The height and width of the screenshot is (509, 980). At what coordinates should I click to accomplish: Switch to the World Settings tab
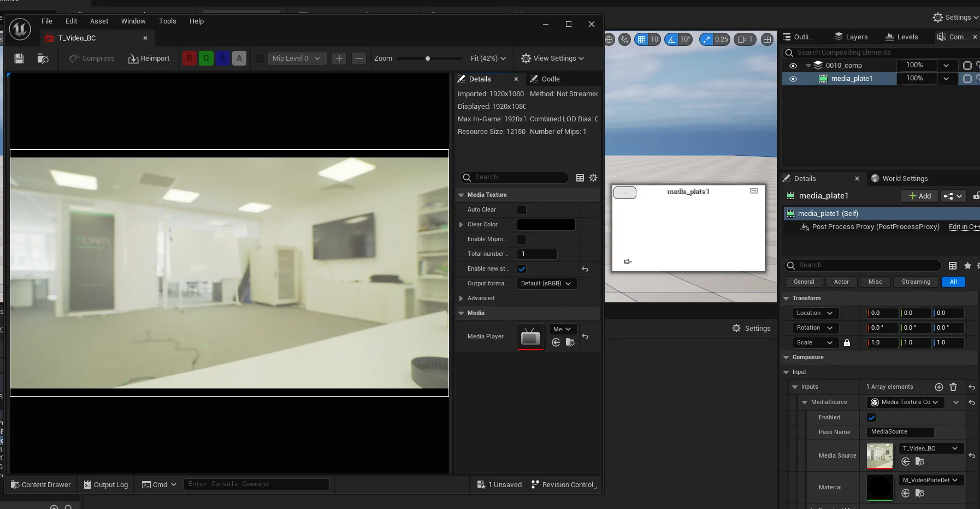(899, 179)
